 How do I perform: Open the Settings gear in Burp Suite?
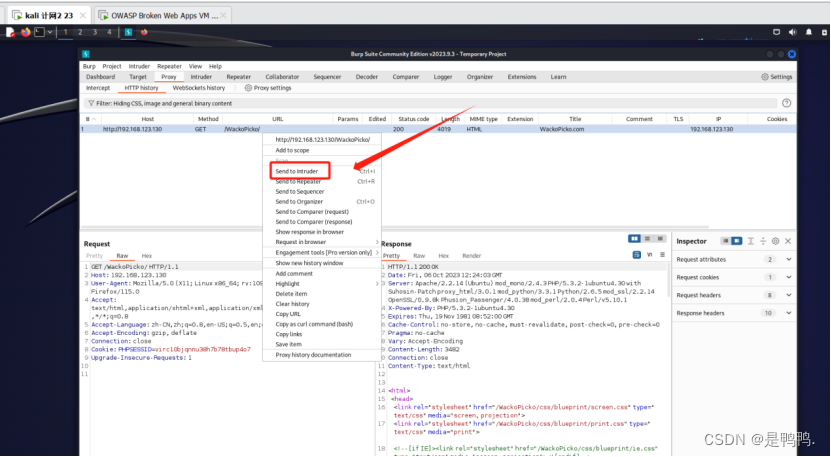776,77
